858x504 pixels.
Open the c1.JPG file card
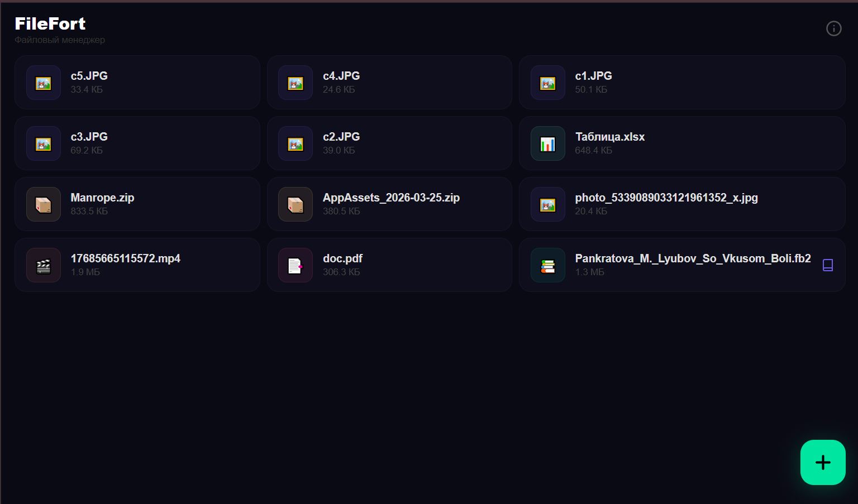[x=681, y=83]
